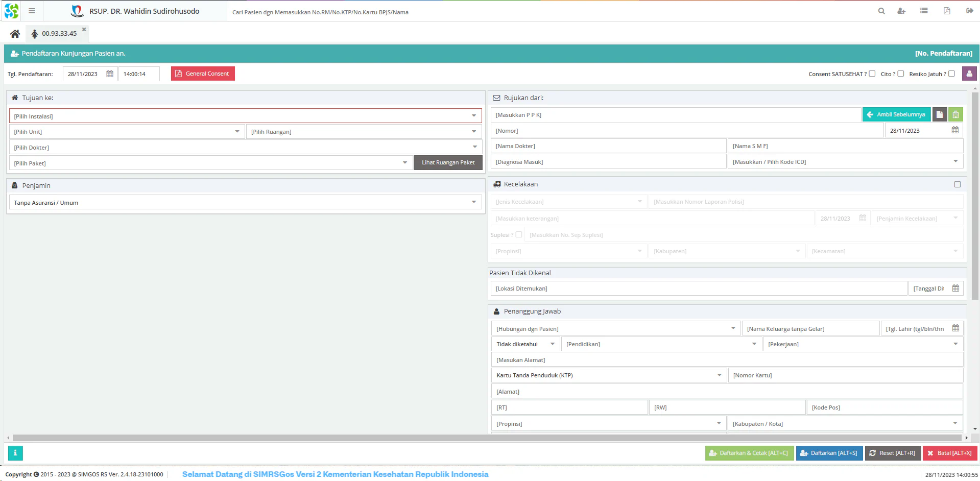
Task: Open the Kecelakaan date calendar icon
Action: coord(863,218)
